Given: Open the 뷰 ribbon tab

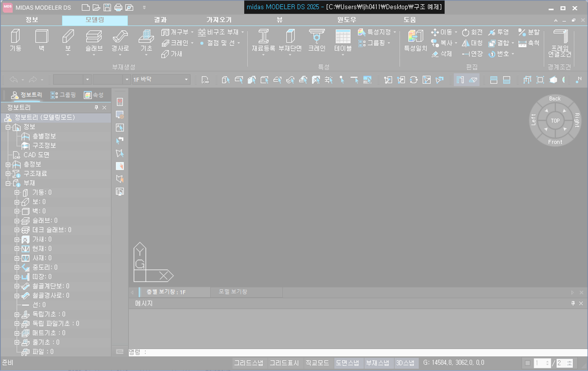Looking at the screenshot, I should pos(279,20).
